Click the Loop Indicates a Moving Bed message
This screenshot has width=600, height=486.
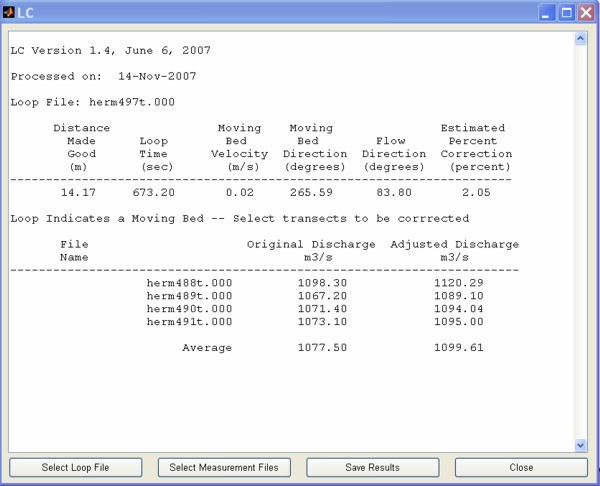[240, 219]
